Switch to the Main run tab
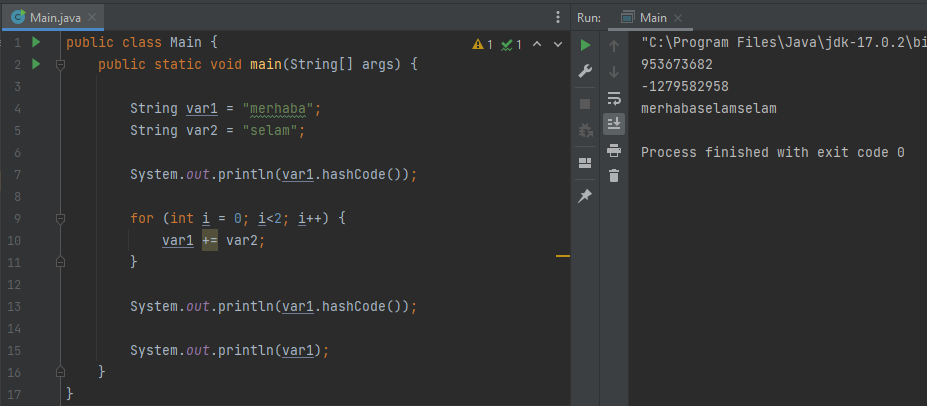 click(644, 17)
